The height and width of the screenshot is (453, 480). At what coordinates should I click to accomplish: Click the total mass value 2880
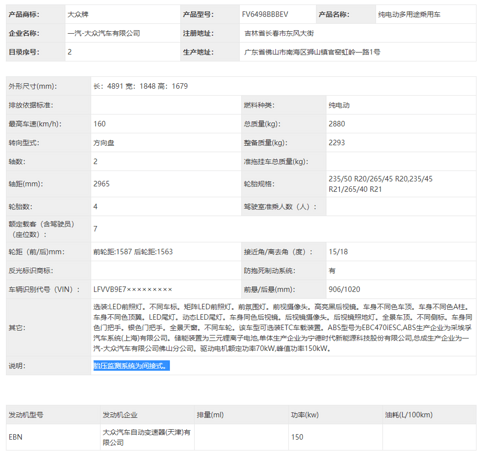click(337, 124)
